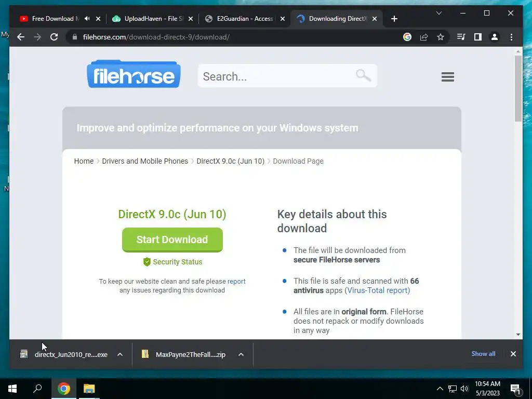532x399 pixels.
Task: Share this page with the share icon
Action: [424, 37]
